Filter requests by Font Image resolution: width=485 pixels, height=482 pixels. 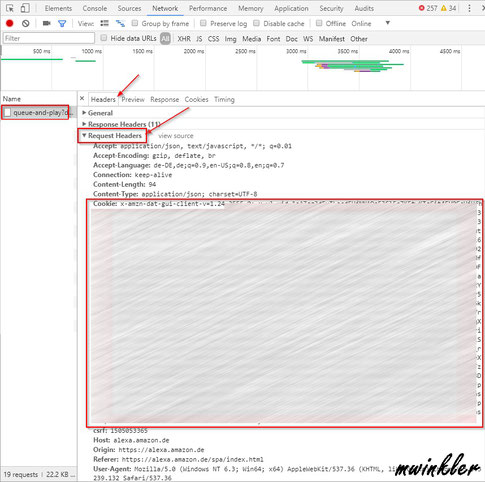click(273, 39)
